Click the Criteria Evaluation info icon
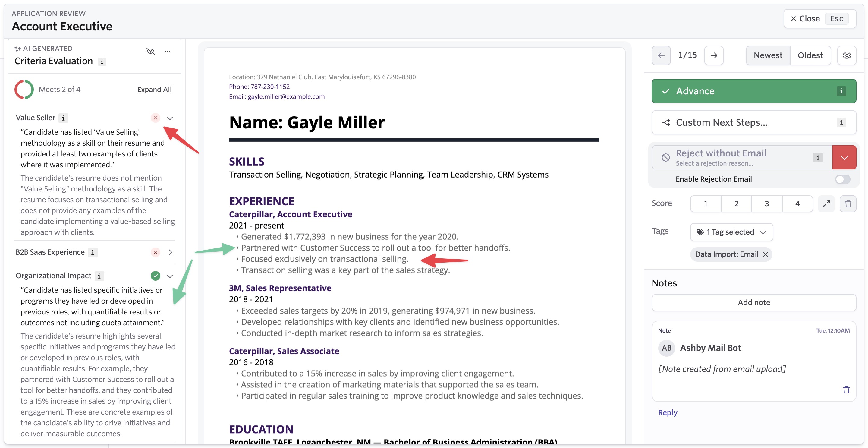 coord(102,62)
